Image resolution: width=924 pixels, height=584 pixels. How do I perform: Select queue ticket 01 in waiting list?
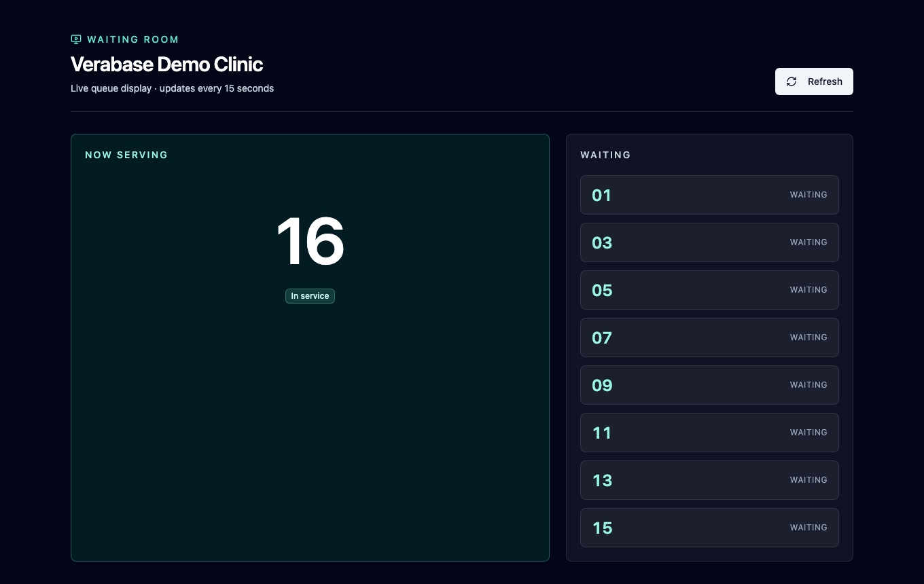pyautogui.click(x=709, y=195)
